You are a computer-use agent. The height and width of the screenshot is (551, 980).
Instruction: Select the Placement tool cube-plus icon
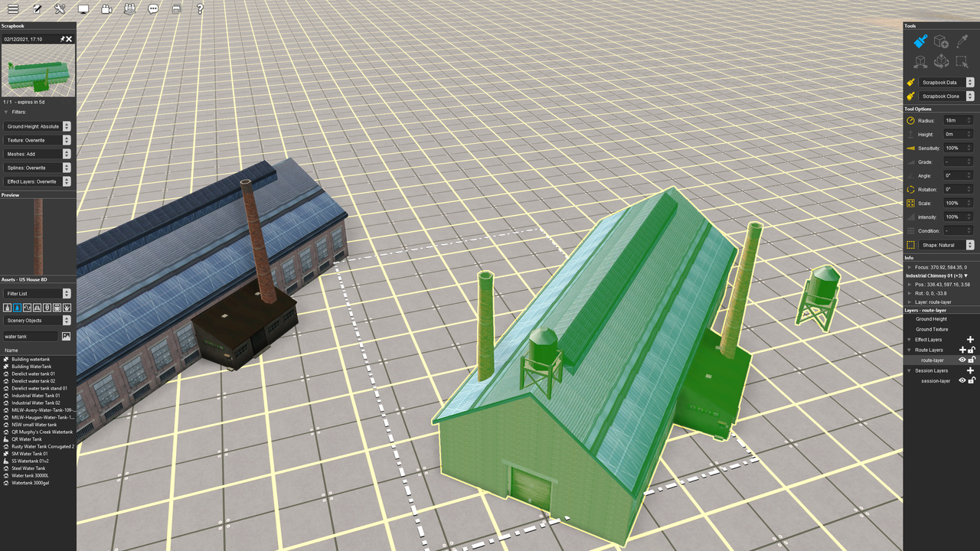pos(941,41)
